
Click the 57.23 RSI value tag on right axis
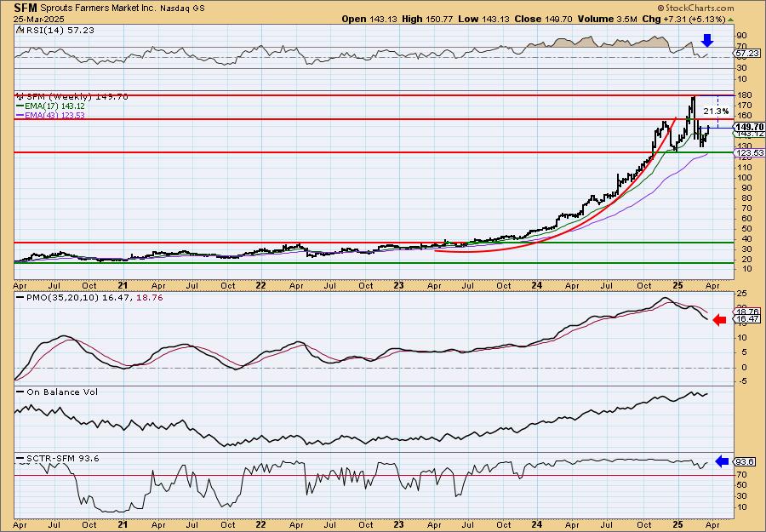point(747,53)
